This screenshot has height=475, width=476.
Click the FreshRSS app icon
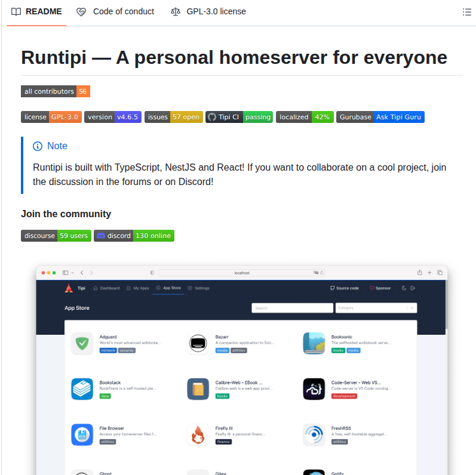[x=314, y=434]
